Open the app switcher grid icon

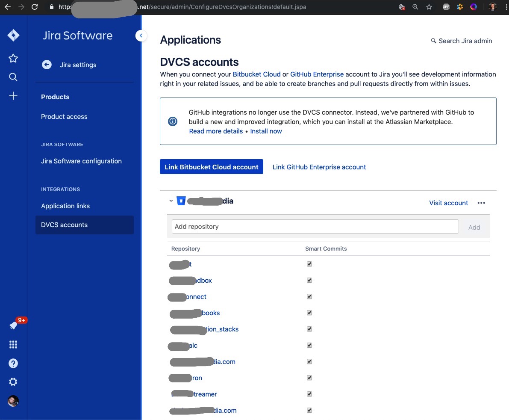[13, 344]
